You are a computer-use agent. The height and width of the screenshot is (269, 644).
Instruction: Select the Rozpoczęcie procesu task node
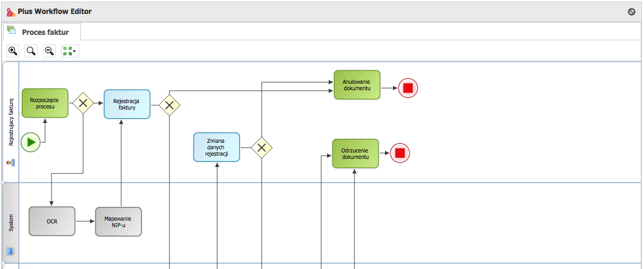45,103
